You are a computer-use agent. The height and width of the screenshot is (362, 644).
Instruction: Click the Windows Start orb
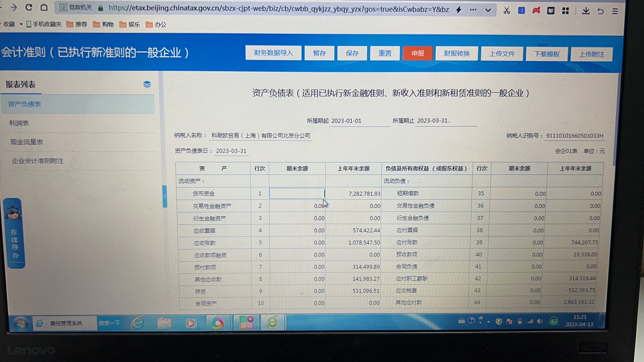point(21,323)
